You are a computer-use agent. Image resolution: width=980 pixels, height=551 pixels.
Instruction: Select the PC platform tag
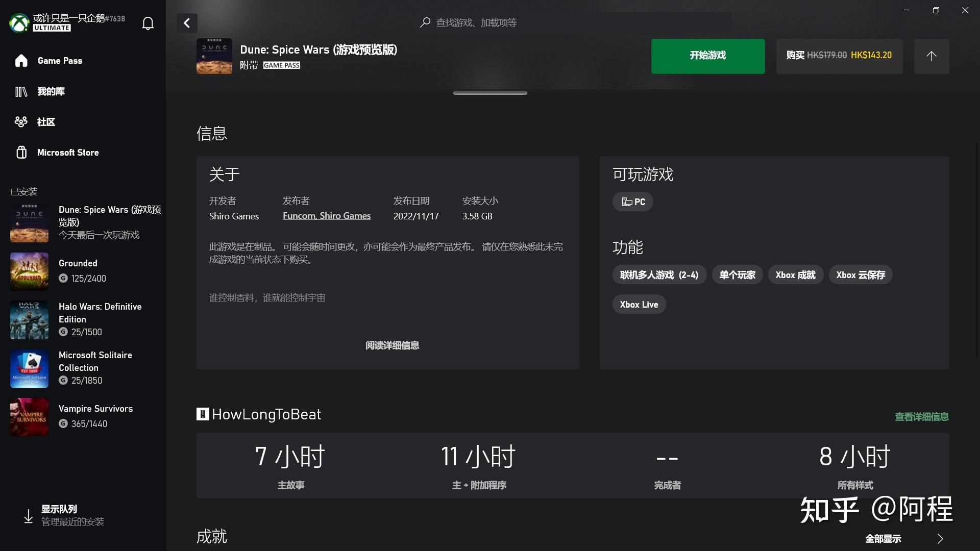click(x=632, y=202)
